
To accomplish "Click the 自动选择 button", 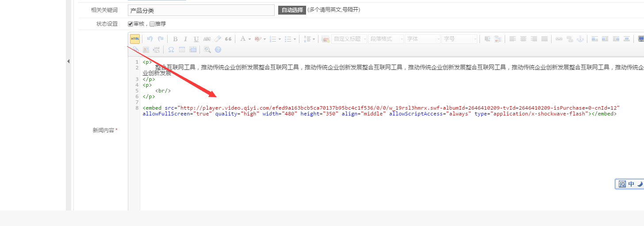I will click(292, 10).
